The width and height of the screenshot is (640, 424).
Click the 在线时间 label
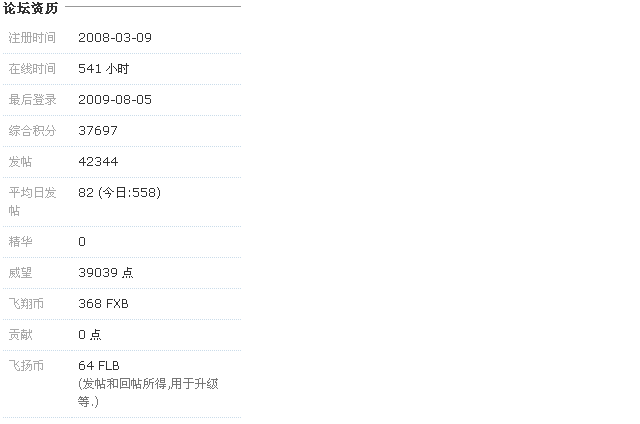pyautogui.click(x=32, y=69)
